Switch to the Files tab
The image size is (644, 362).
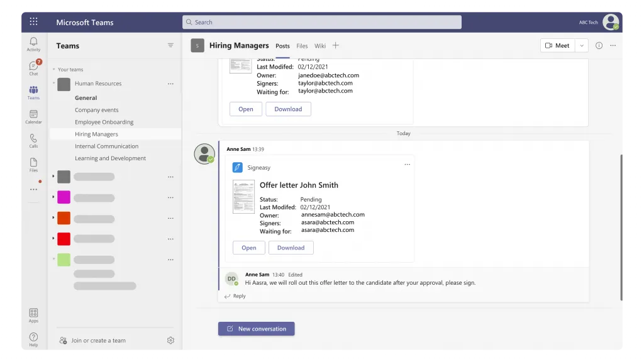coord(302,46)
